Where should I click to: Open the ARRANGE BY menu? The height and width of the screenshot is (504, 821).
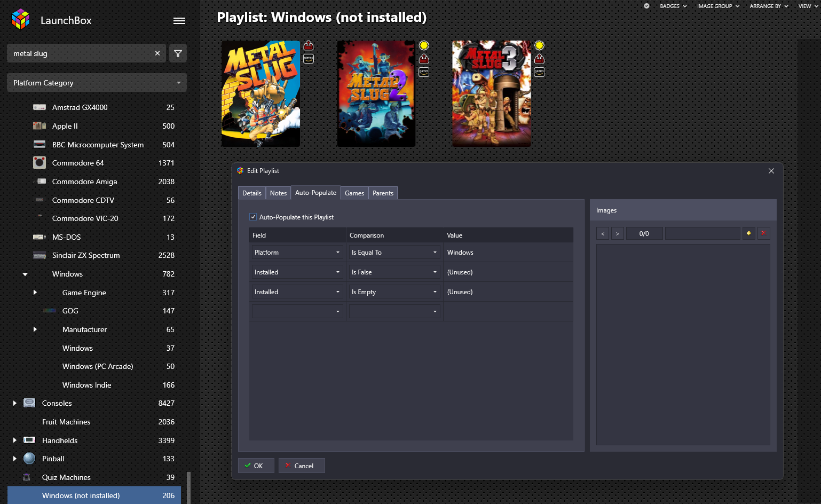pos(769,6)
